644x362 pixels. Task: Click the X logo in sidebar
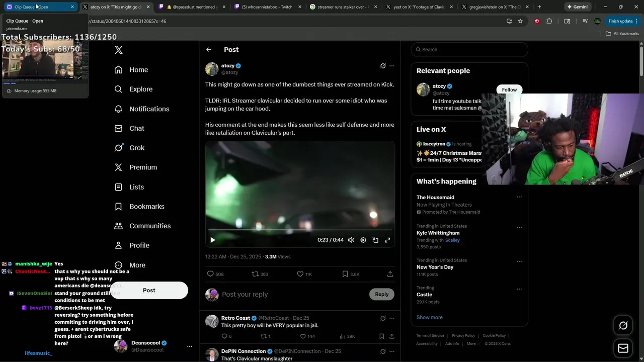pyautogui.click(x=119, y=50)
